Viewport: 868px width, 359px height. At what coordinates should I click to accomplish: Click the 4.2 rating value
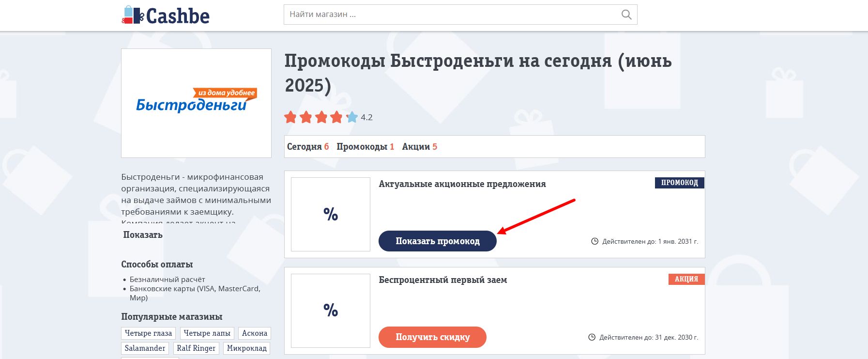366,117
